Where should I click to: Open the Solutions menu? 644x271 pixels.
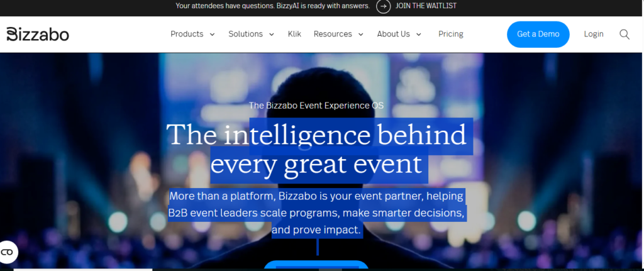coord(246,34)
